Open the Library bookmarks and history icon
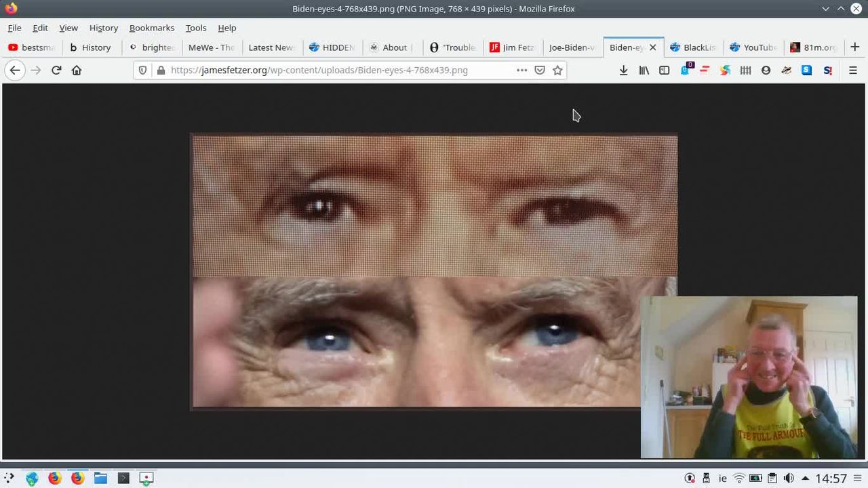 click(x=644, y=70)
